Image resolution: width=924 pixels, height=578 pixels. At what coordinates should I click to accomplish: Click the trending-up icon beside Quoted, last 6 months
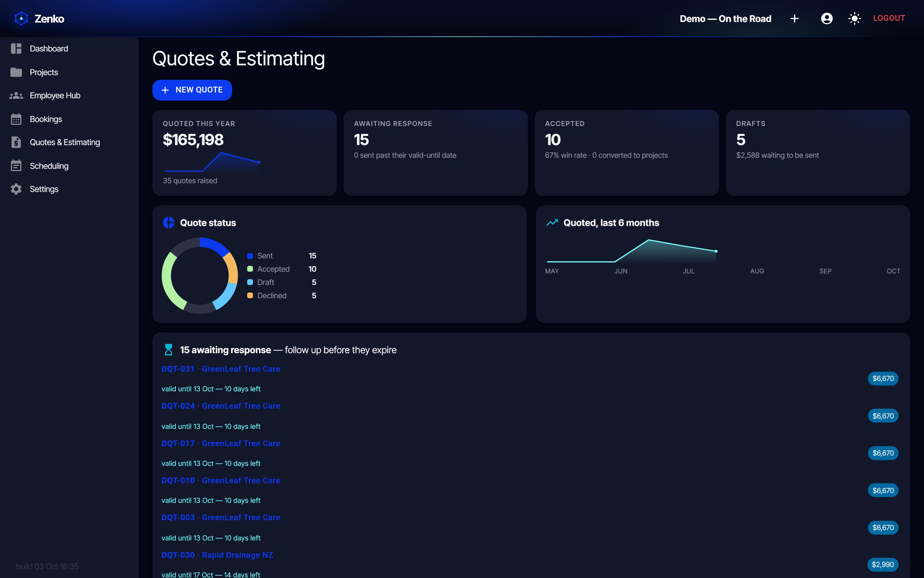coord(552,223)
